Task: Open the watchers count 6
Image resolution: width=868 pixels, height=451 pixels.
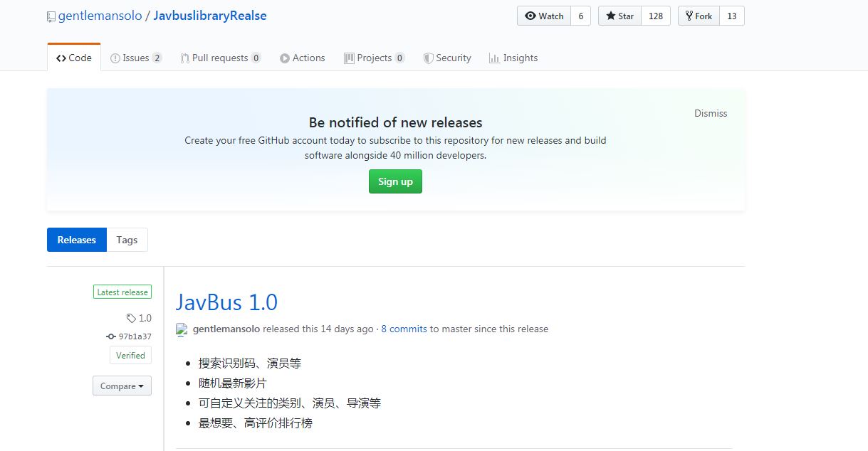Action: click(581, 16)
